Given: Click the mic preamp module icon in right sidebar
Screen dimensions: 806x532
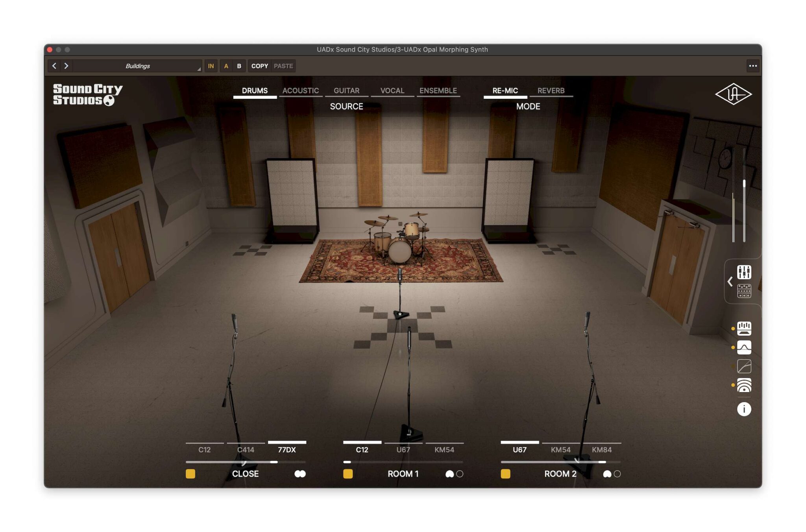Looking at the screenshot, I should [x=745, y=329].
